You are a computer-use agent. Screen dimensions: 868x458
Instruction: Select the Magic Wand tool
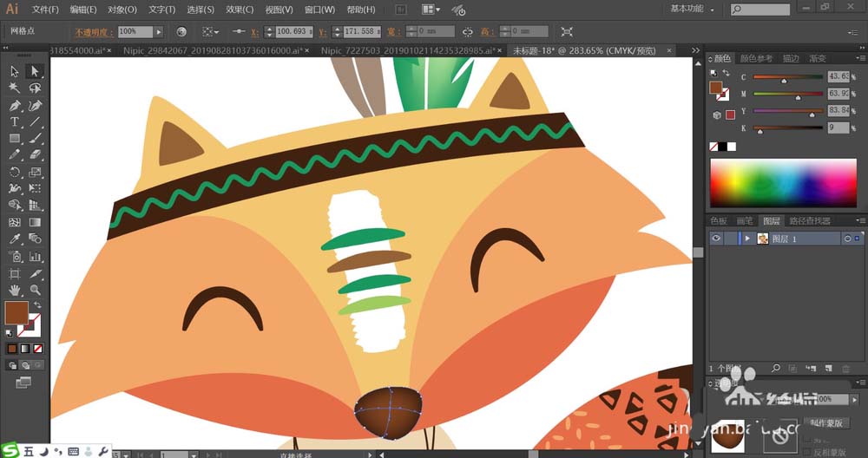[x=15, y=88]
